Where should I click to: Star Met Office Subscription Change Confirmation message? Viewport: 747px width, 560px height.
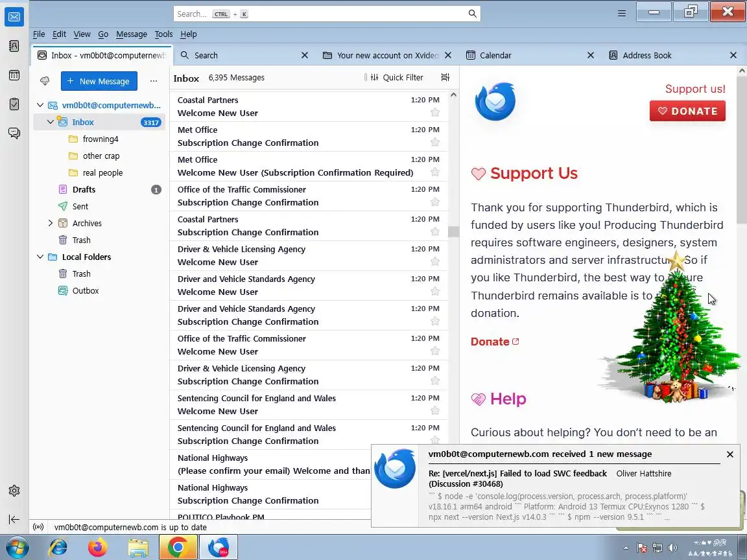(x=435, y=142)
